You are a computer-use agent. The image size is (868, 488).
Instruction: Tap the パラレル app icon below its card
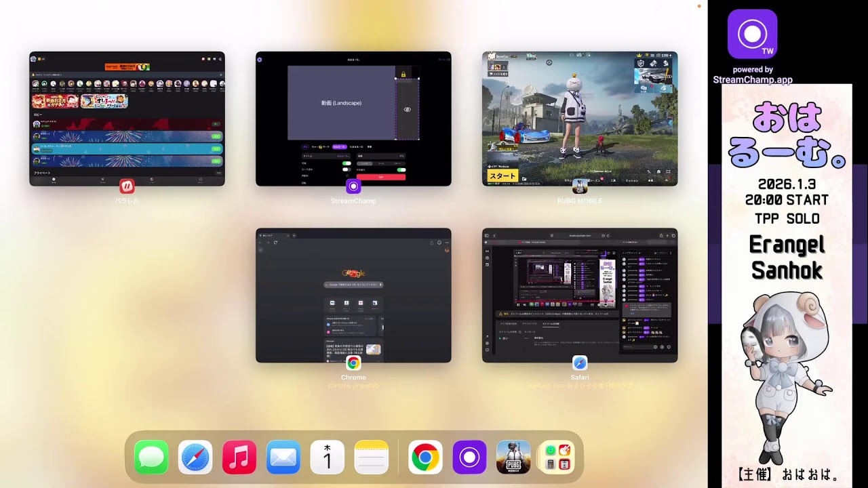point(127,186)
